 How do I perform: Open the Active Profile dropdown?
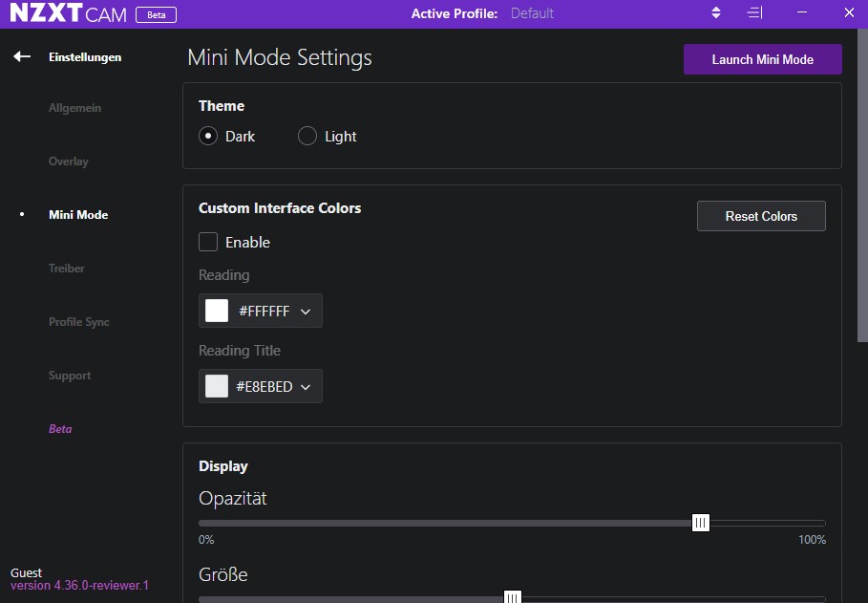tap(715, 13)
